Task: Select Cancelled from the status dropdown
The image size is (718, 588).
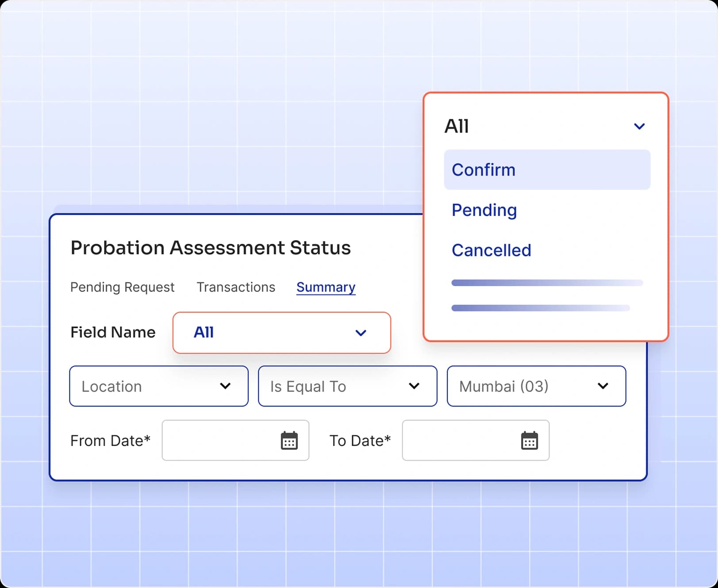Action: tap(491, 250)
